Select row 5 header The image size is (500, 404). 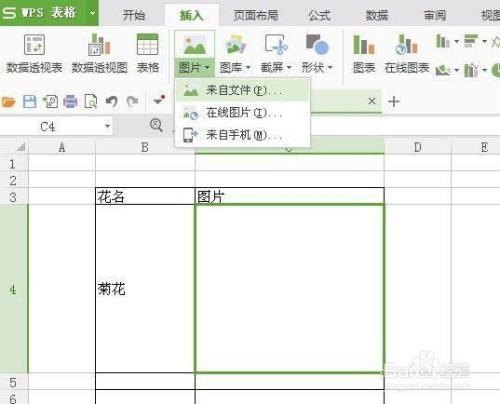pos(13,381)
